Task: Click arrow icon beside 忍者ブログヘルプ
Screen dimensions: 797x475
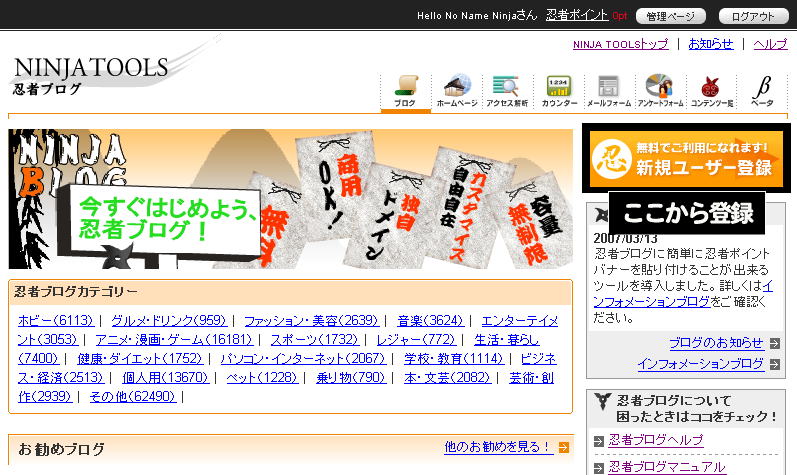Action: click(599, 441)
